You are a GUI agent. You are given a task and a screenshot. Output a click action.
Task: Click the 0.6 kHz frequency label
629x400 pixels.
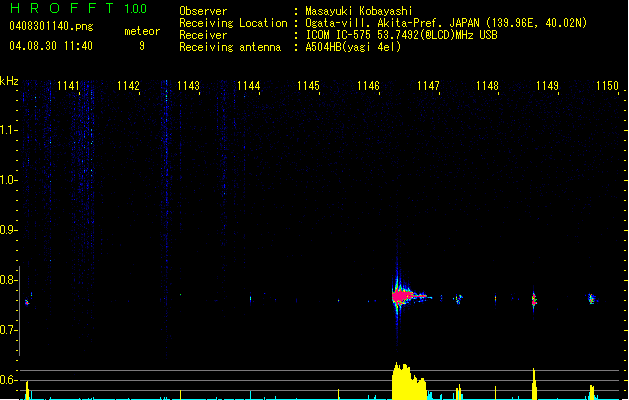click(x=9, y=380)
